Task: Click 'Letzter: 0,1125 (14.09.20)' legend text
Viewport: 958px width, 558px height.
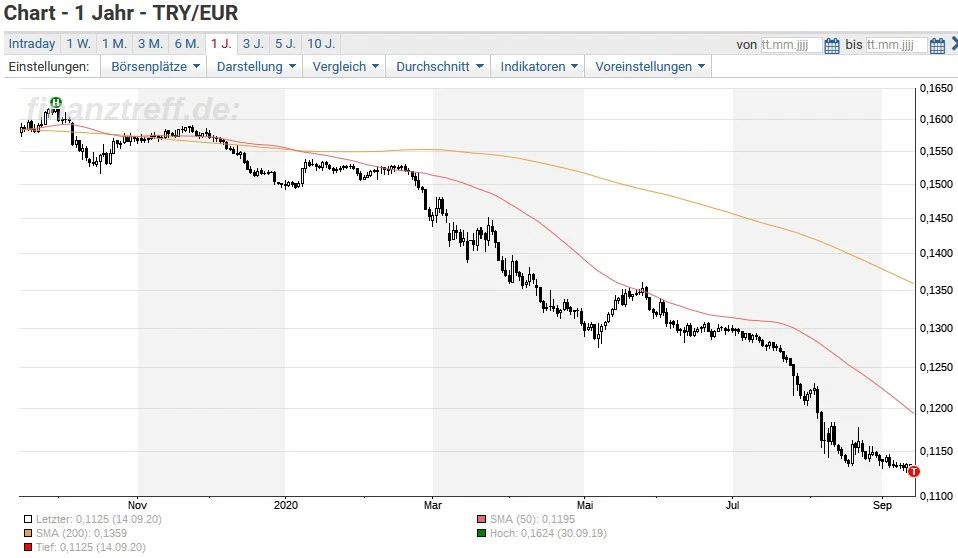Action: click(x=99, y=519)
